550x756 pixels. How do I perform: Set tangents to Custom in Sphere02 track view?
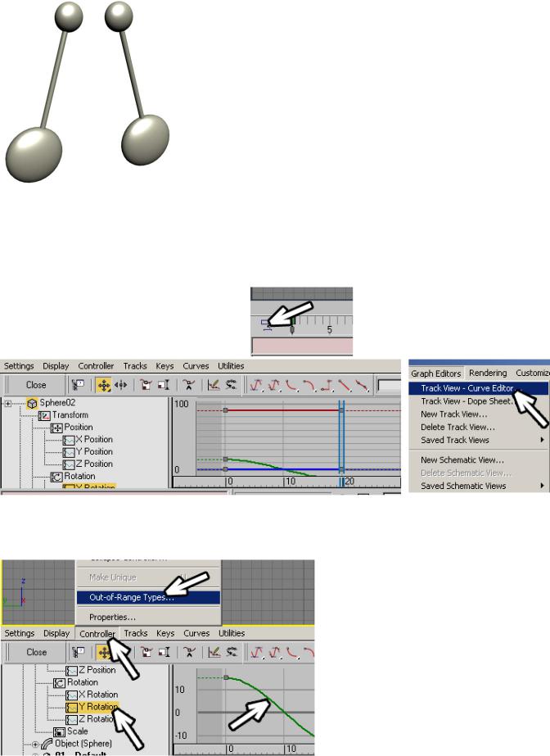[x=274, y=385]
